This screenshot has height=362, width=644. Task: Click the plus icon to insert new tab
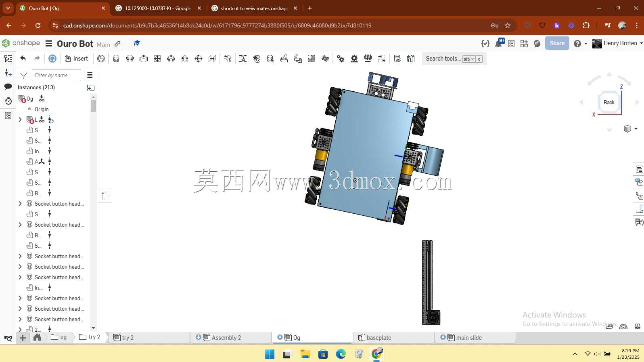point(23,338)
